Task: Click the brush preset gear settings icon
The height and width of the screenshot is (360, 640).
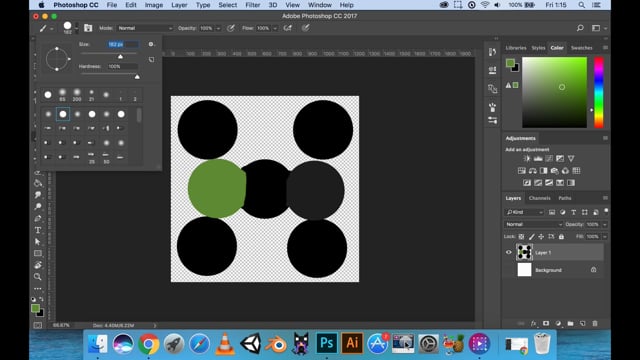Action: [151, 44]
